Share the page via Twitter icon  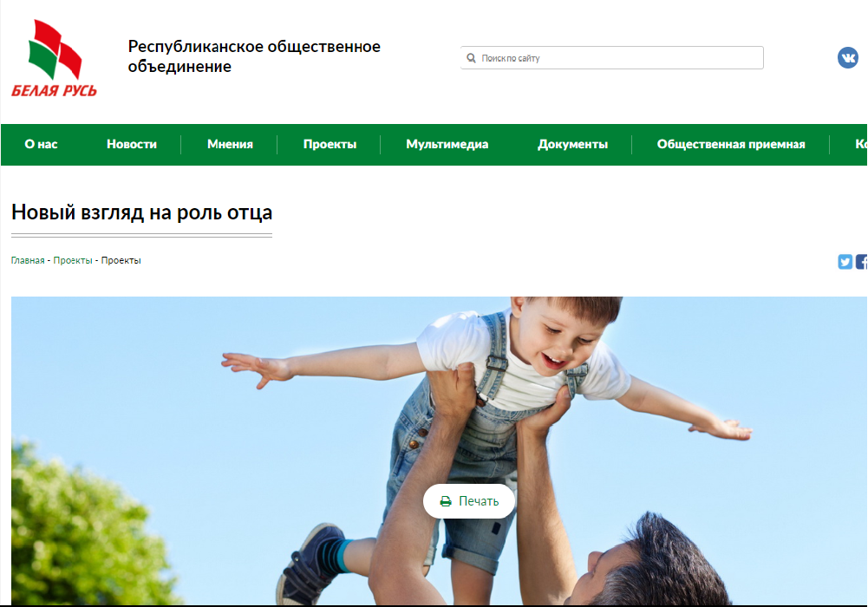tap(845, 262)
